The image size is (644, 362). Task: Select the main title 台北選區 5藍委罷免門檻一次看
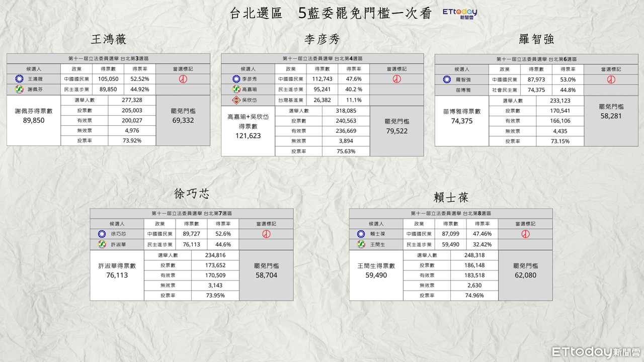(x=331, y=14)
